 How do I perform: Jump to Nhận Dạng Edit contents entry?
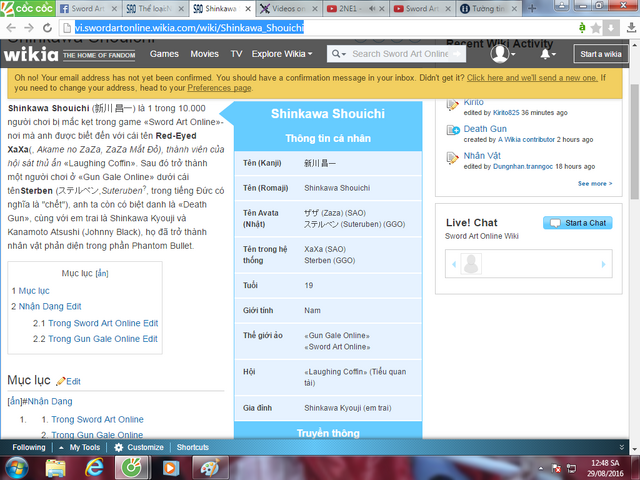pyautogui.click(x=50, y=306)
